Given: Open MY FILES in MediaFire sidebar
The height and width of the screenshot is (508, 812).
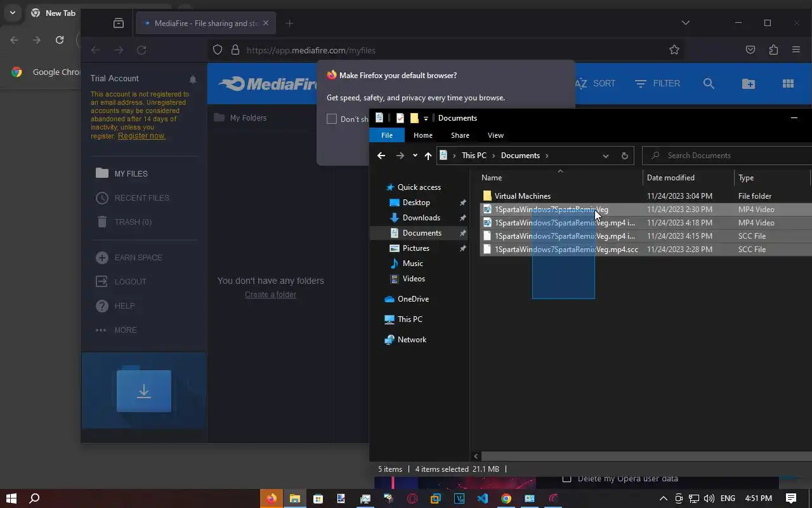Looking at the screenshot, I should 131,173.
